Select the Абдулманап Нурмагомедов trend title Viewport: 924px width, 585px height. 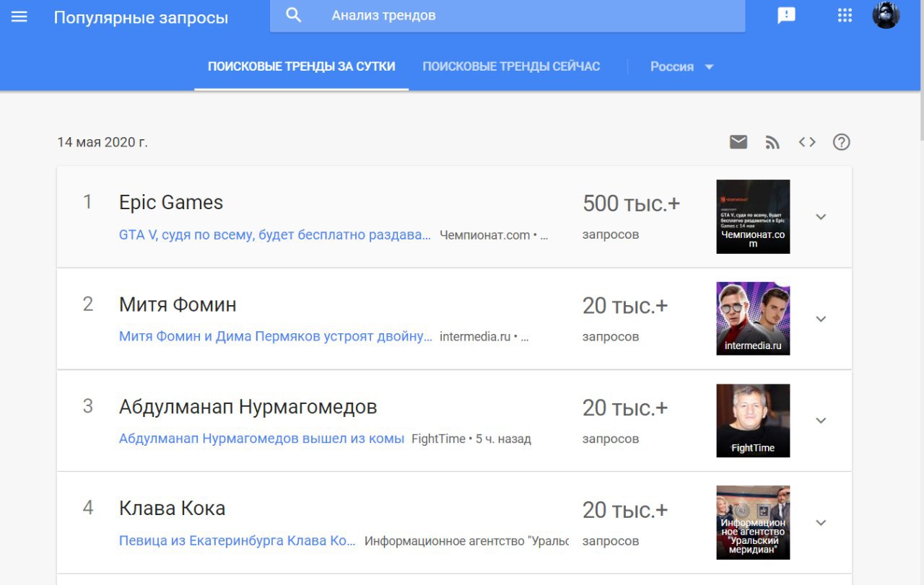(248, 407)
